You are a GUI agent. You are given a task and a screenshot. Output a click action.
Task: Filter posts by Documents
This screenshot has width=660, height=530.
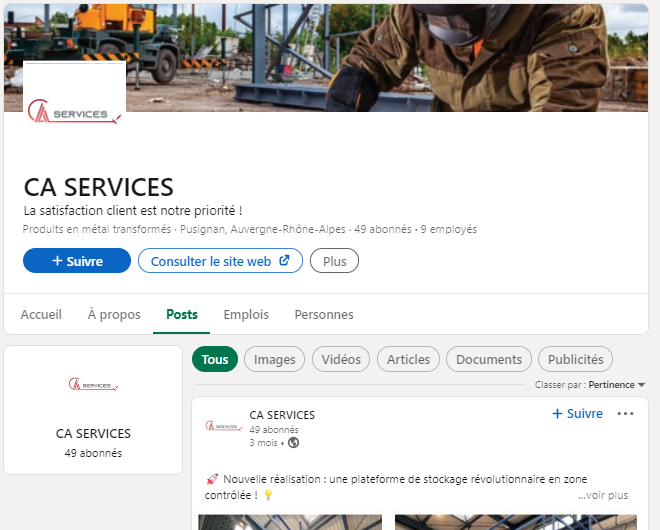[x=489, y=360]
